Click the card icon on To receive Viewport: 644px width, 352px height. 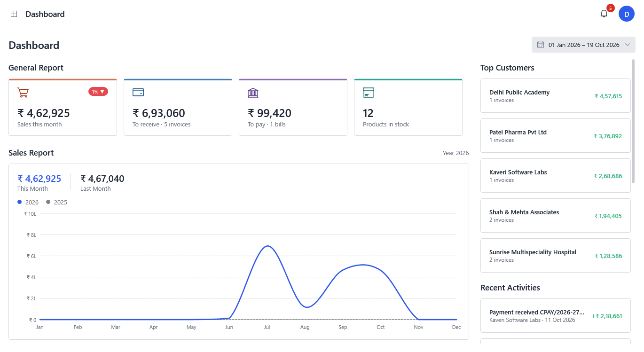[x=138, y=92]
